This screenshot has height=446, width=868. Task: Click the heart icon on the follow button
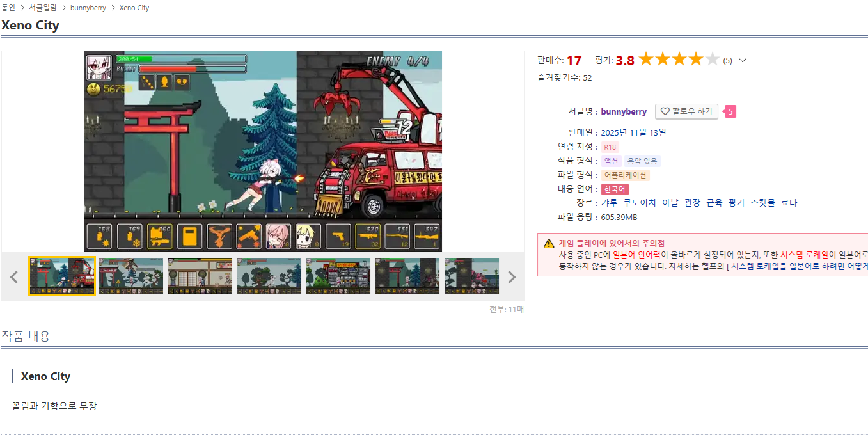(x=665, y=111)
